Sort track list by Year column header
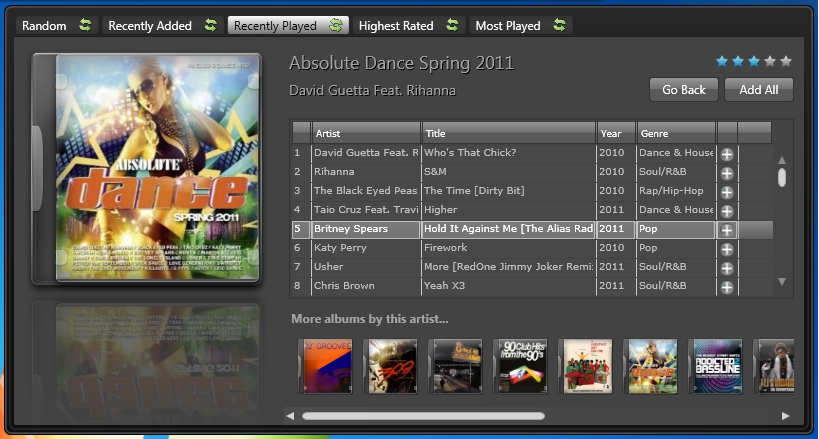 (x=616, y=133)
